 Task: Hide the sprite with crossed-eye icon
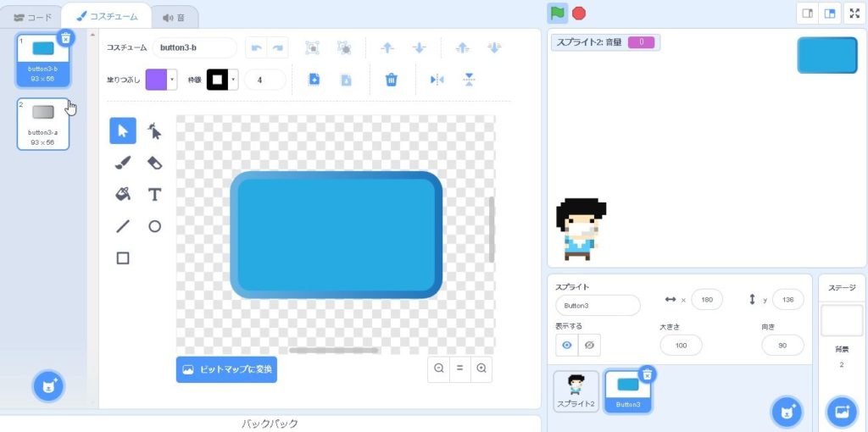(x=590, y=345)
